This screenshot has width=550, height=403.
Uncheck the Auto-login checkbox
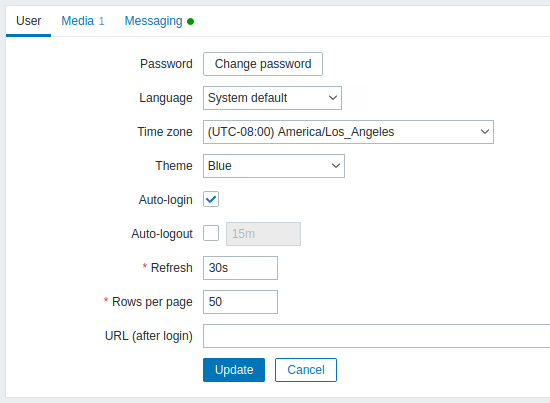[211, 199]
